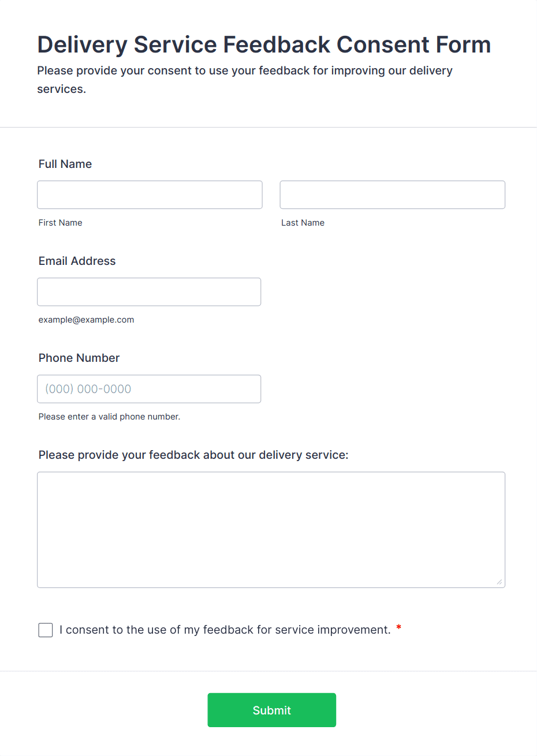Click the "Last Name" sublabel text
This screenshot has height=756, width=537.
(x=303, y=223)
